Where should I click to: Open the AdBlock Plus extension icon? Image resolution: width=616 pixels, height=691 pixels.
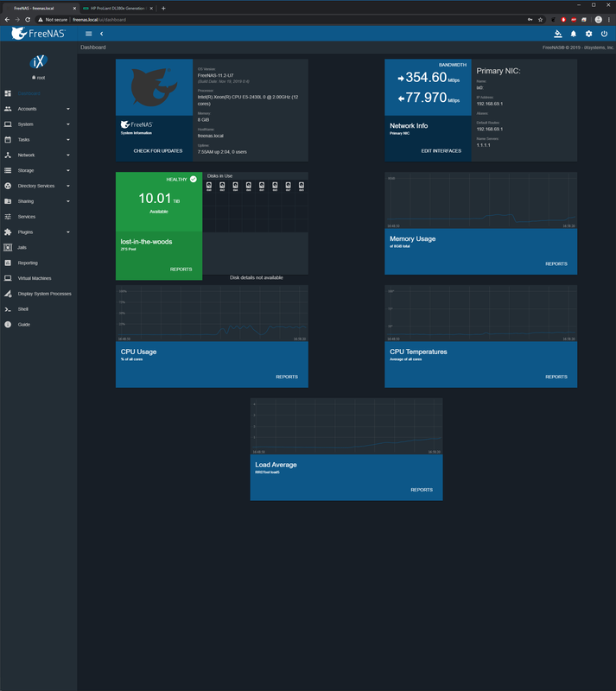pos(574,20)
